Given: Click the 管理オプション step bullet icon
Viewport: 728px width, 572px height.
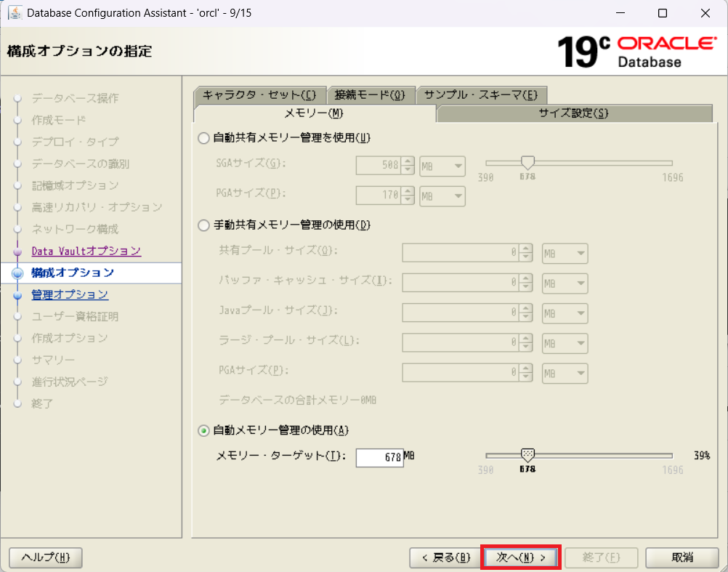Looking at the screenshot, I should (18, 295).
